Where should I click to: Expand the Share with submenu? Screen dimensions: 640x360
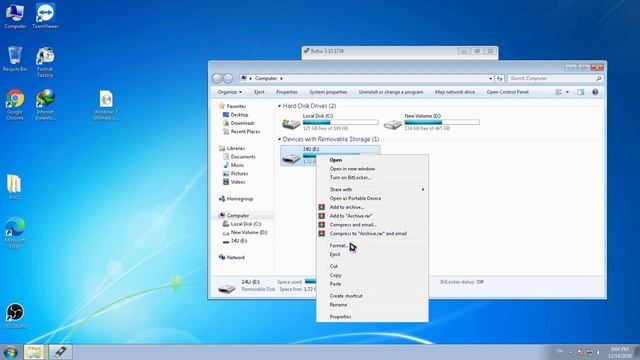pyautogui.click(x=423, y=189)
